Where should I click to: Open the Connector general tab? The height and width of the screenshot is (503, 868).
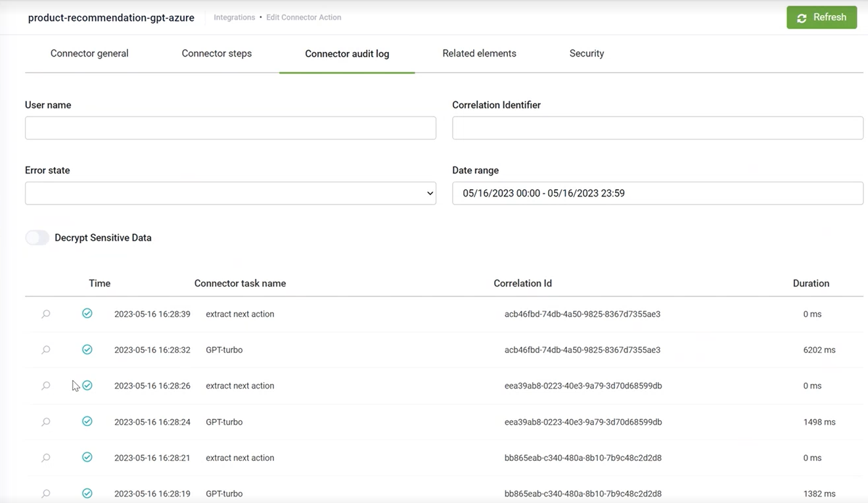[89, 53]
